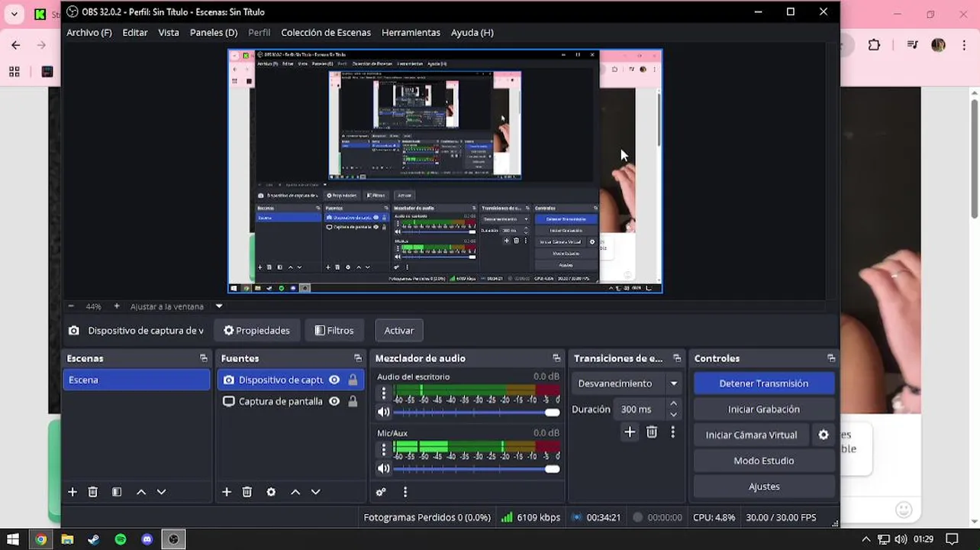980x550 pixels.
Task: Open Ajustes settings
Action: 764,487
